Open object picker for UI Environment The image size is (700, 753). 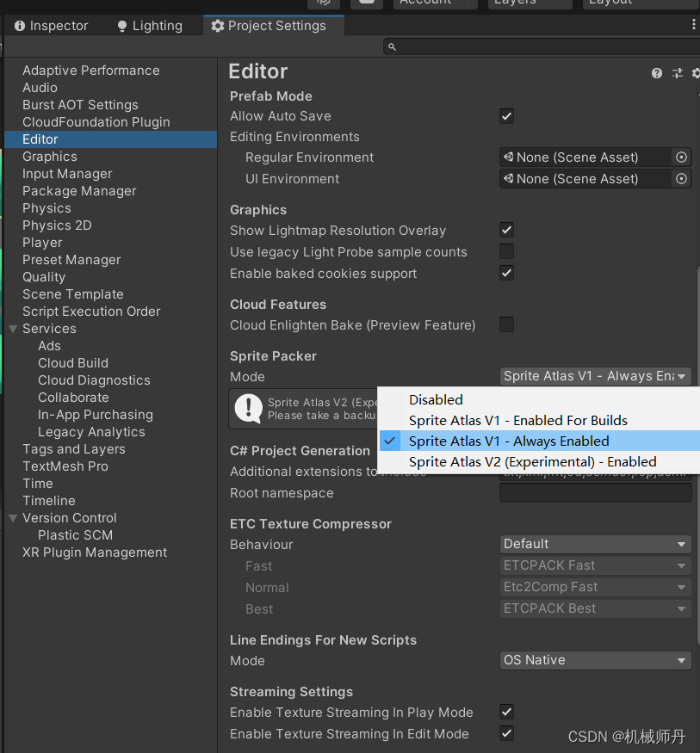click(681, 179)
